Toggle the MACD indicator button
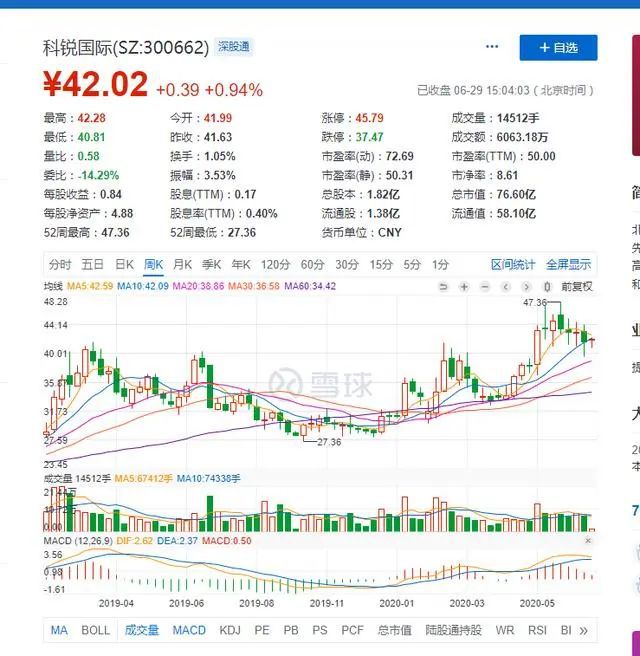Image resolution: width=640 pixels, height=656 pixels. [189, 630]
